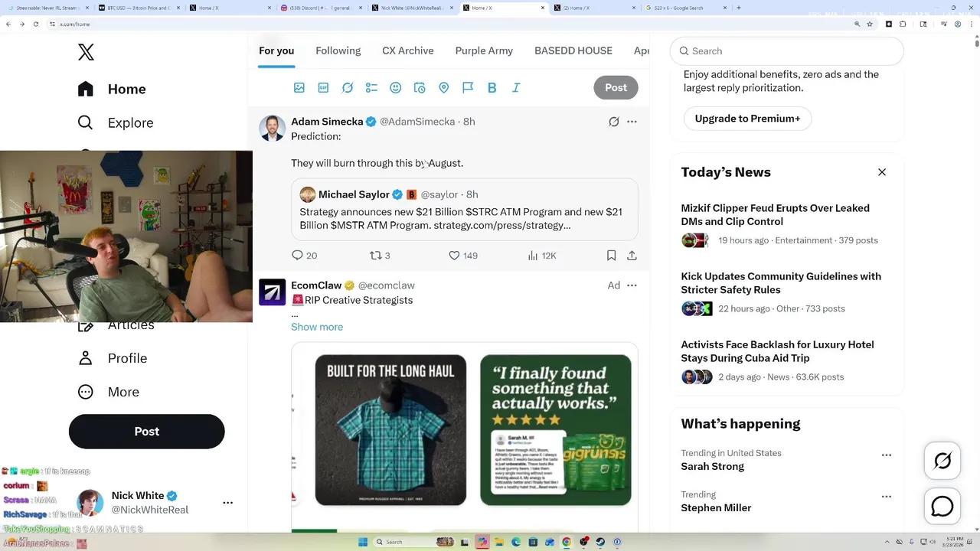
Task: Click Adam Simecka's profile avatar
Action: coord(272,129)
